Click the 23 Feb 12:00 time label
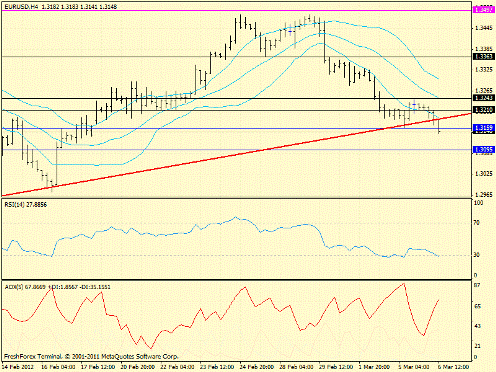 pos(217,367)
